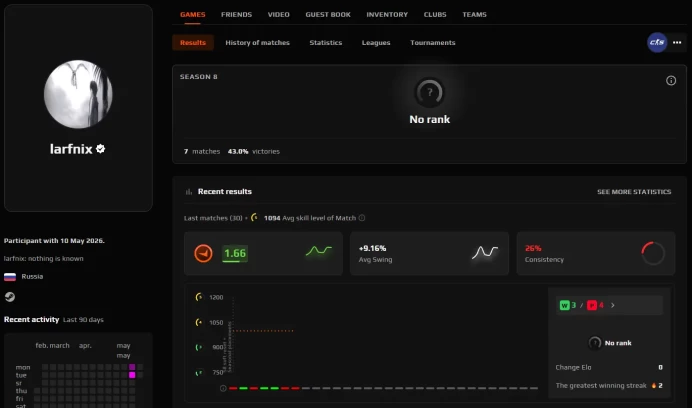Click the Season 8 info icon

click(x=671, y=80)
